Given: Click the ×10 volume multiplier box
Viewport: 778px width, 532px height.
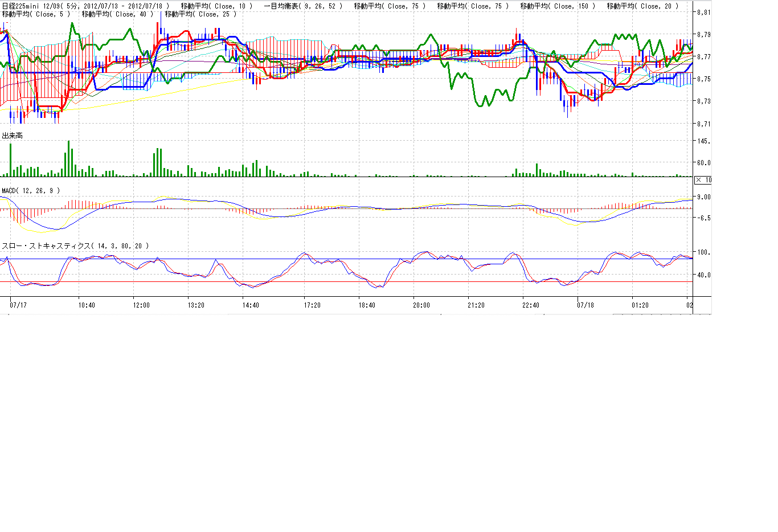Looking at the screenshot, I should point(703,180).
